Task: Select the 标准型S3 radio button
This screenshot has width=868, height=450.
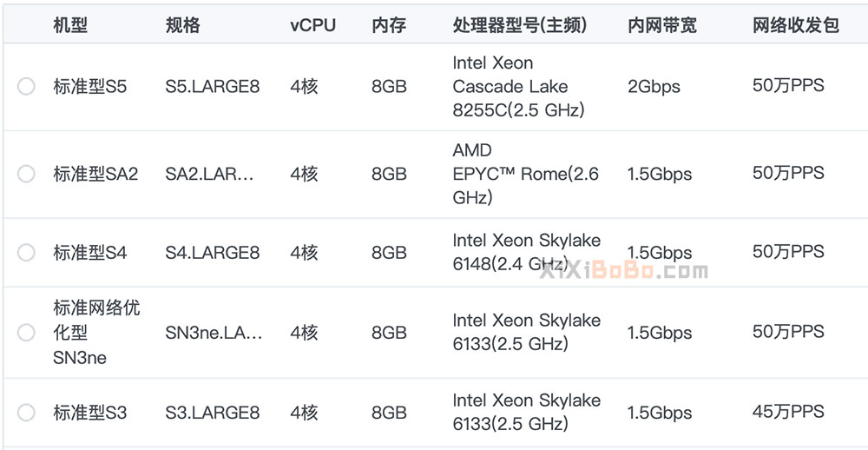Action: [x=26, y=413]
